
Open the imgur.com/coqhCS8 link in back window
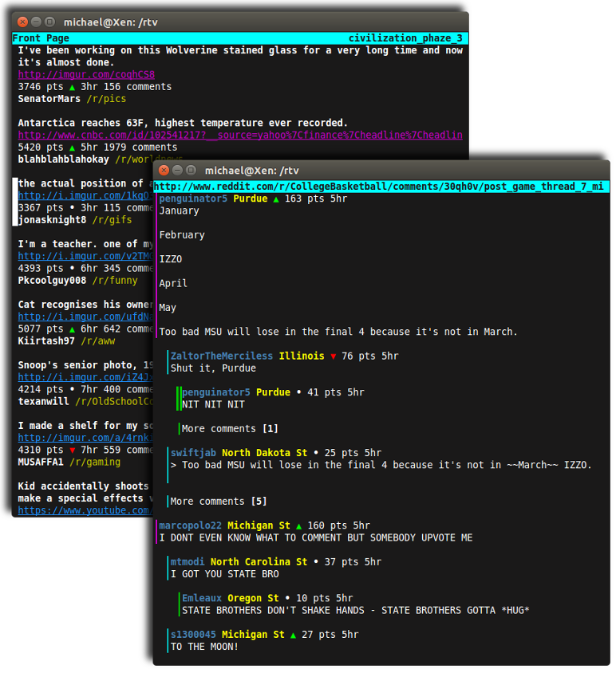click(x=86, y=75)
